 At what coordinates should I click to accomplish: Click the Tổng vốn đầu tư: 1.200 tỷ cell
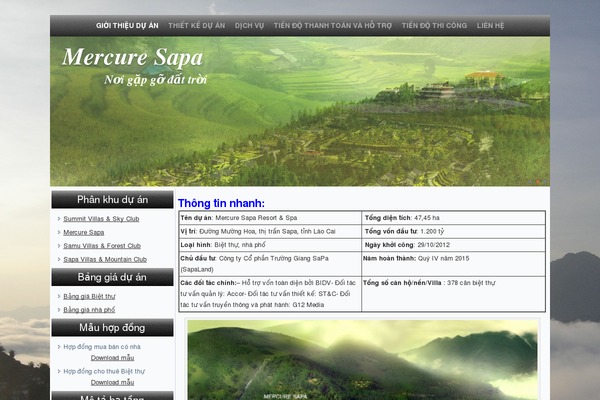pyautogui.click(x=453, y=232)
